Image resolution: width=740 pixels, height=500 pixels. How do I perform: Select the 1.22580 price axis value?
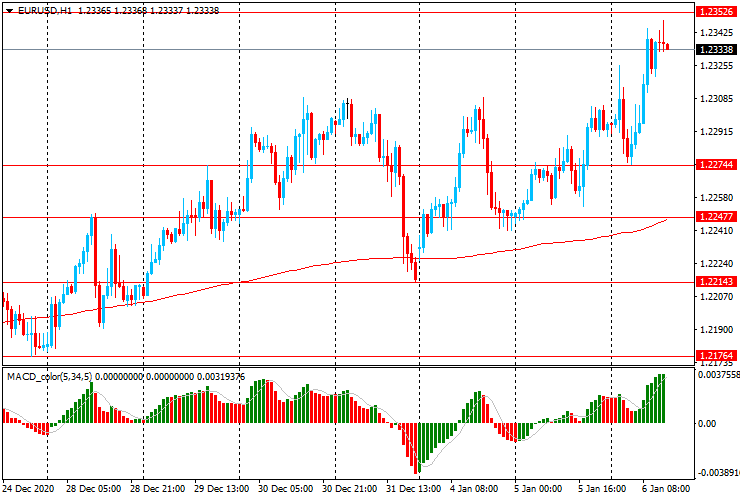coord(717,198)
